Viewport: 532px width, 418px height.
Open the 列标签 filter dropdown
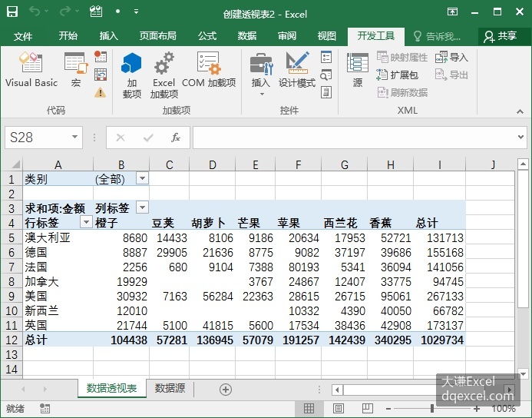[x=143, y=207]
